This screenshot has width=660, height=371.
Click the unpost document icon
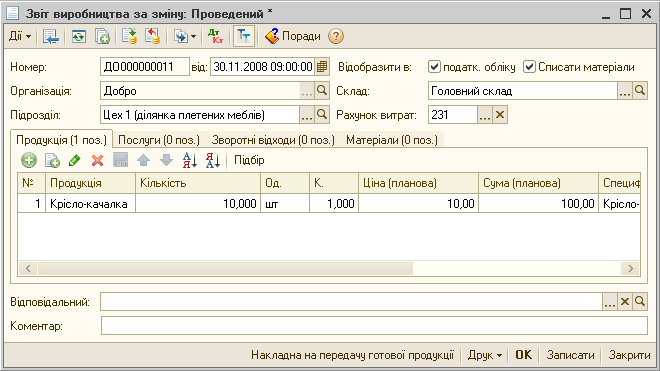[152, 36]
